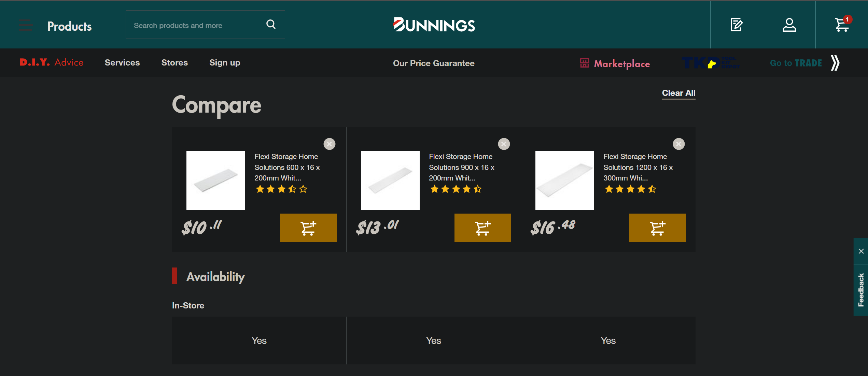Screen dimensions: 868x376
Task: Open the Services menu item
Action: 122,63
